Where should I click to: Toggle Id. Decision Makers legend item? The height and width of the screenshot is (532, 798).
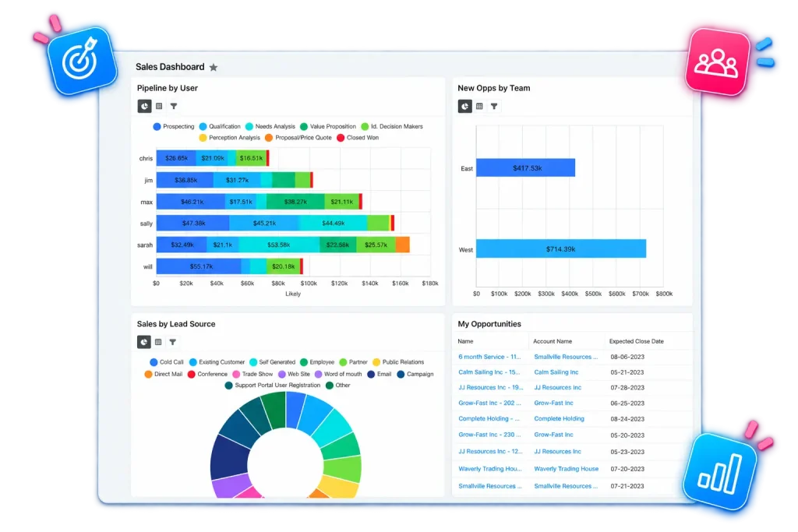[392, 127]
